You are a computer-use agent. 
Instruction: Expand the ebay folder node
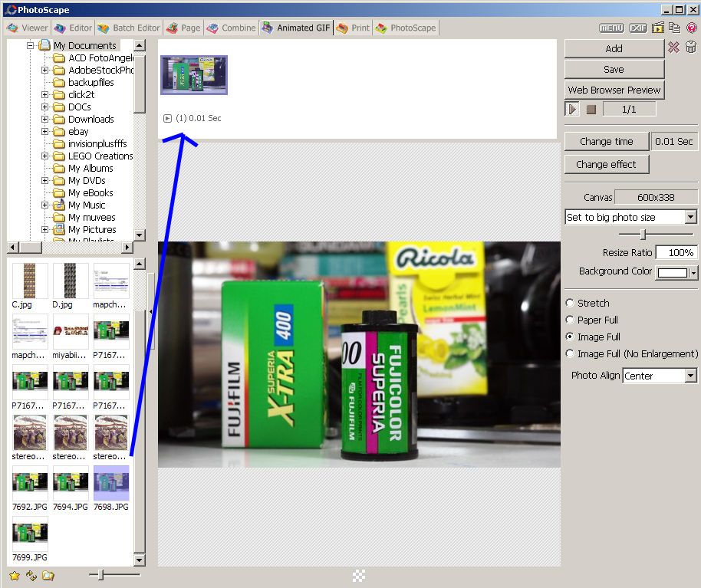click(44, 131)
